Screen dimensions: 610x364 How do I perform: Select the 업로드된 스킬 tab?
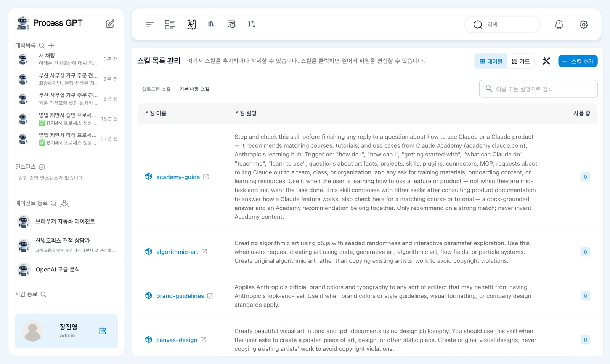(x=156, y=89)
